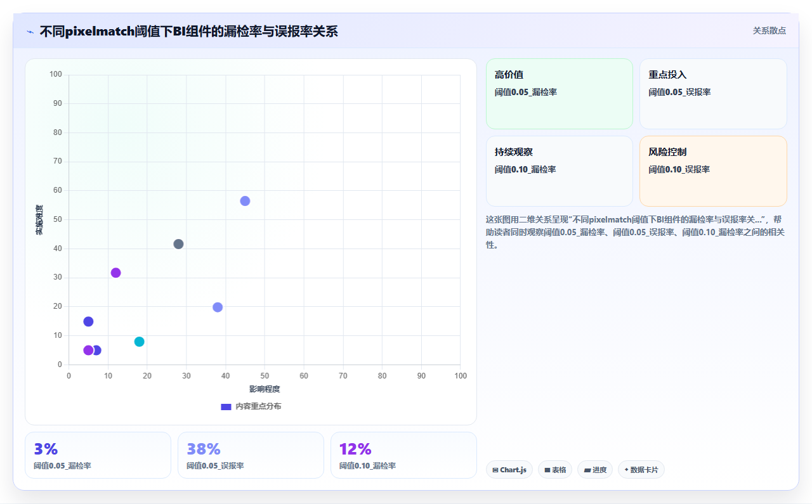Click the lightning icon beside the title
The height and width of the screenshot is (504, 812).
(30, 31)
